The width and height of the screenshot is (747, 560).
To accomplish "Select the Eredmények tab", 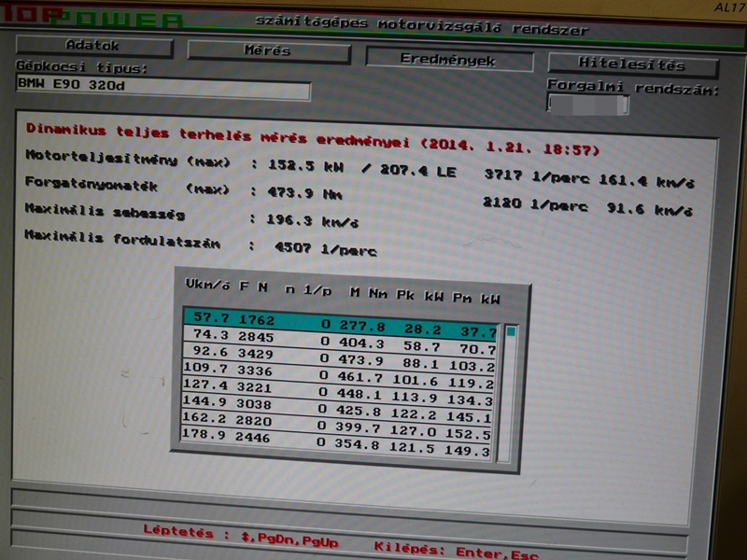I will pyautogui.click(x=448, y=60).
